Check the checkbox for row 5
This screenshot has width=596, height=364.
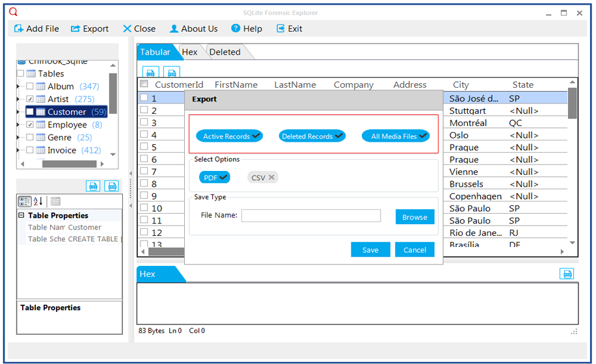pyautogui.click(x=144, y=146)
